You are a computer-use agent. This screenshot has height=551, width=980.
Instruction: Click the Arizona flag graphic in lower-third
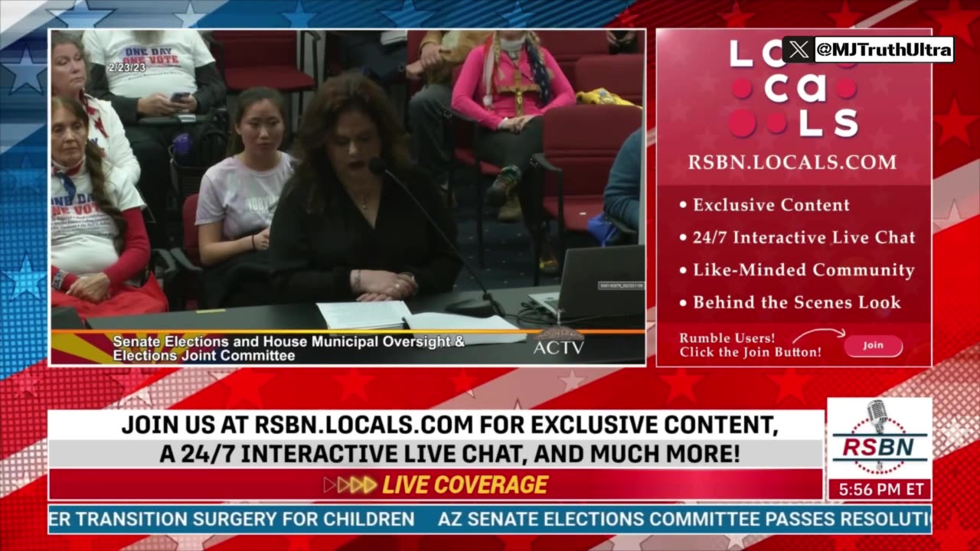80,348
